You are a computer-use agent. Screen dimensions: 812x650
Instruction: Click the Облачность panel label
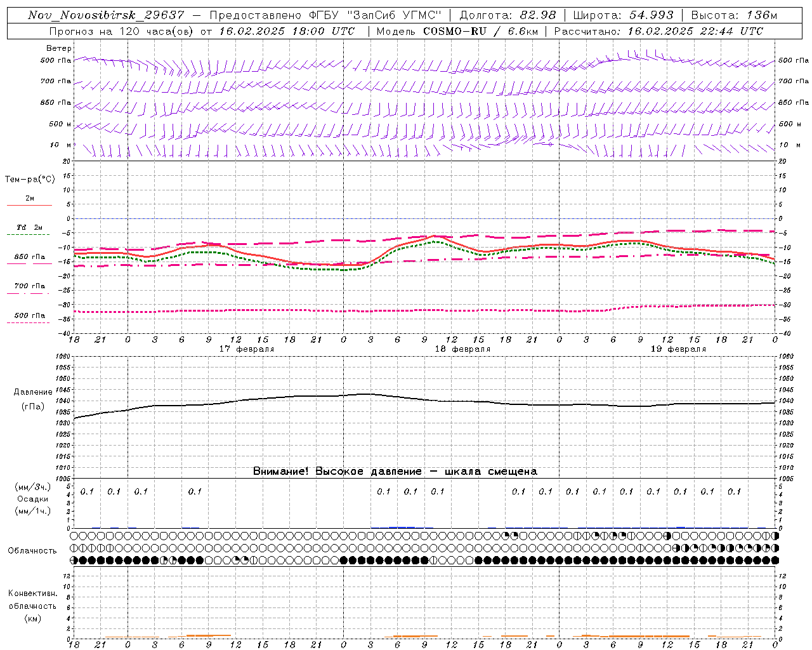click(x=32, y=551)
